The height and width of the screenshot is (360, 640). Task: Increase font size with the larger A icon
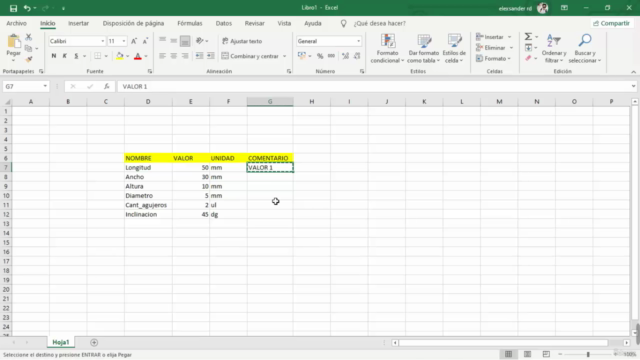tap(134, 41)
